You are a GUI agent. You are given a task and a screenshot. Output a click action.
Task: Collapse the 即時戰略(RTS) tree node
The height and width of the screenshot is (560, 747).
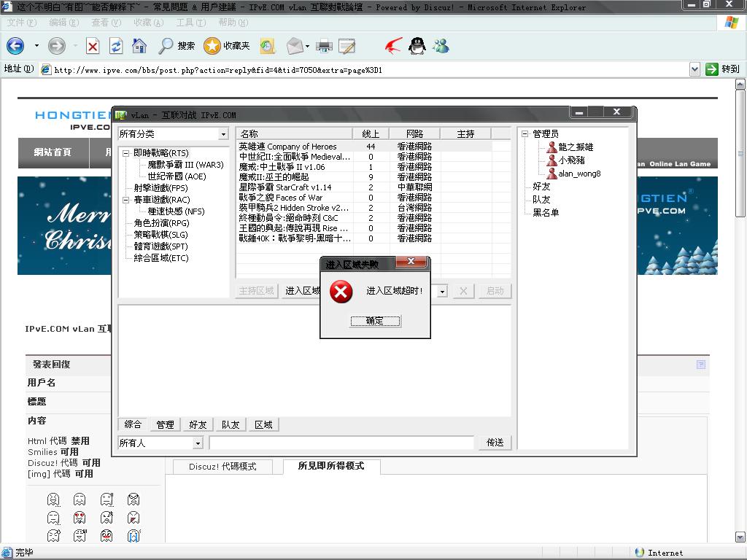pos(125,153)
